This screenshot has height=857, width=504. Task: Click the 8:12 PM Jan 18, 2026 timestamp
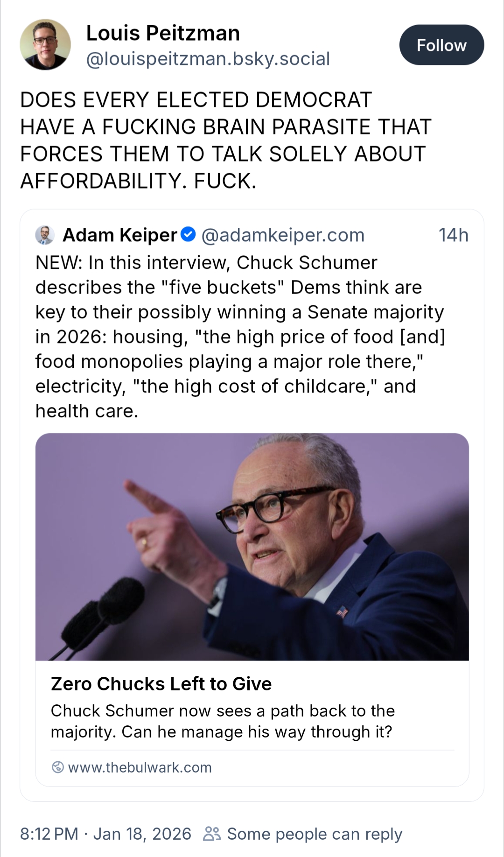click(105, 834)
